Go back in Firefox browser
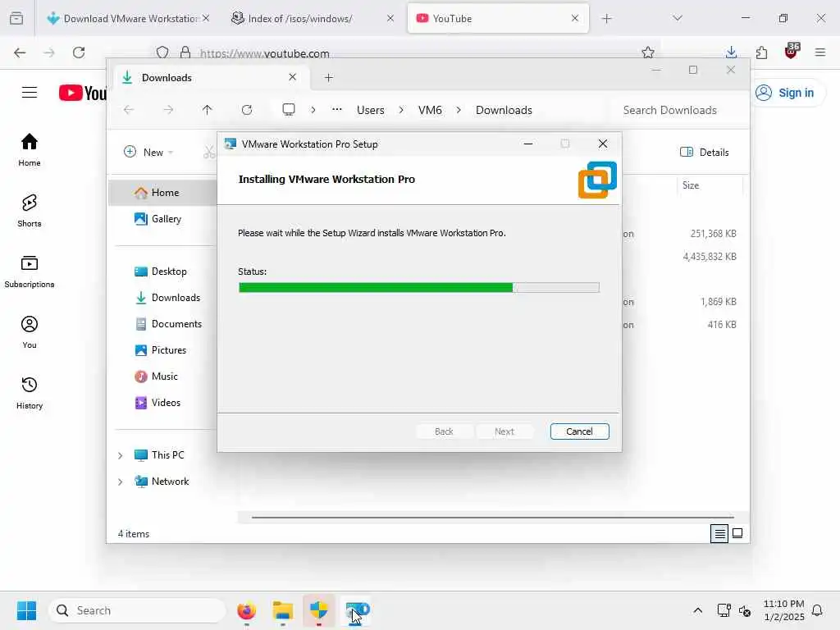This screenshot has width=840, height=630. click(x=20, y=52)
